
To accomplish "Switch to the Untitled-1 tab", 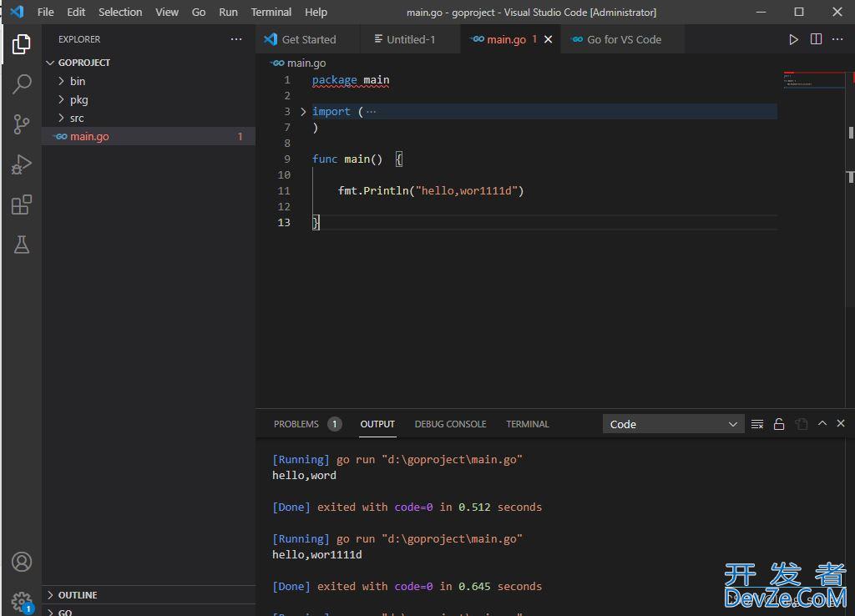I will tap(410, 39).
